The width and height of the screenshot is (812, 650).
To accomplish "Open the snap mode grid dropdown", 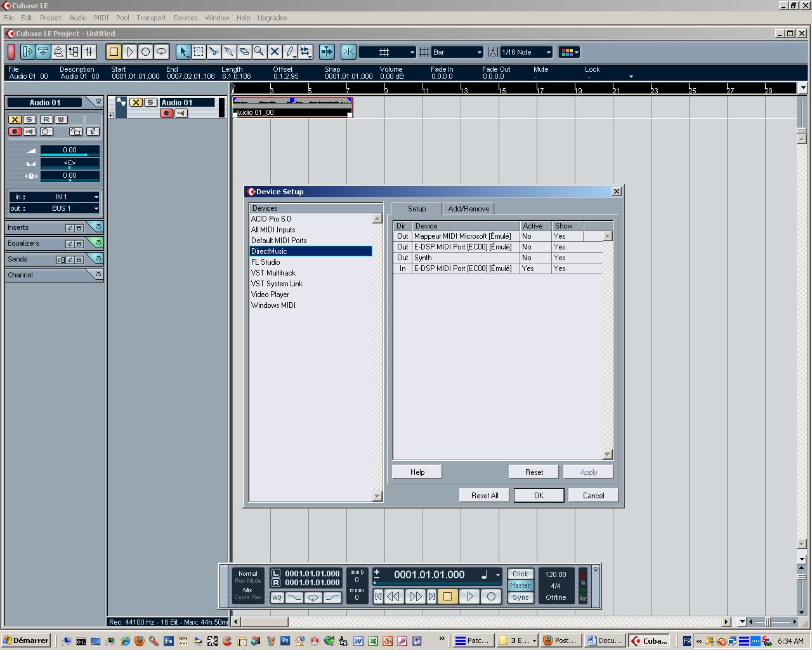I will point(388,52).
